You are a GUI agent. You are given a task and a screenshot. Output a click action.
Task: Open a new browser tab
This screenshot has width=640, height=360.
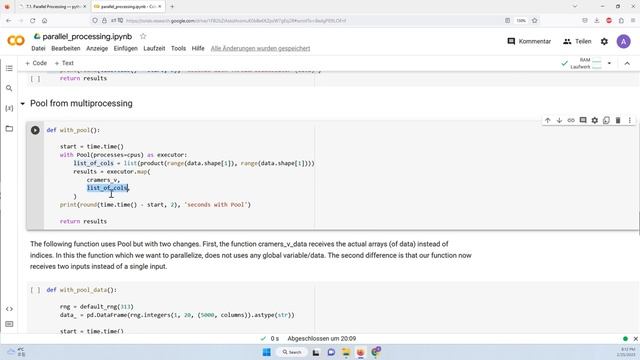click(172, 7)
